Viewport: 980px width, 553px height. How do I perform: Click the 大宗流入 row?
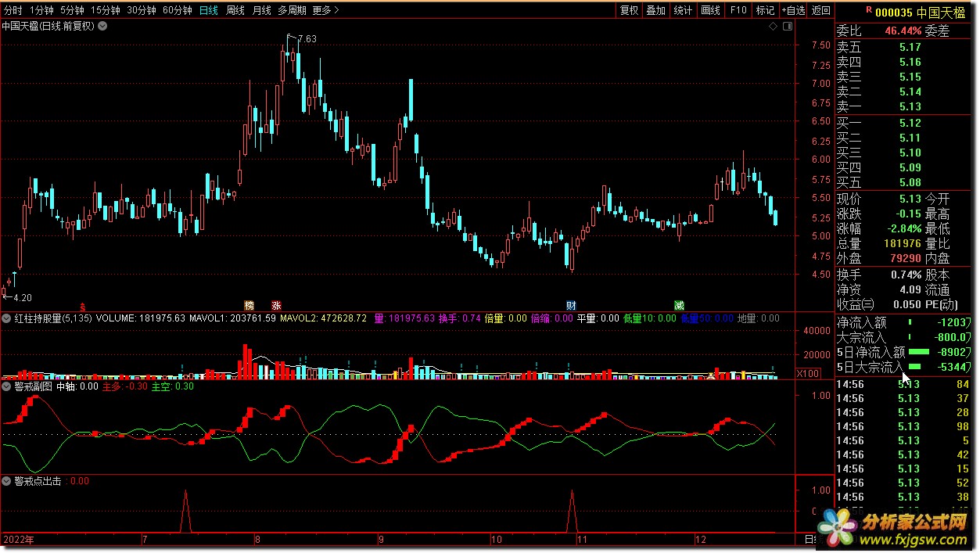[x=905, y=337]
